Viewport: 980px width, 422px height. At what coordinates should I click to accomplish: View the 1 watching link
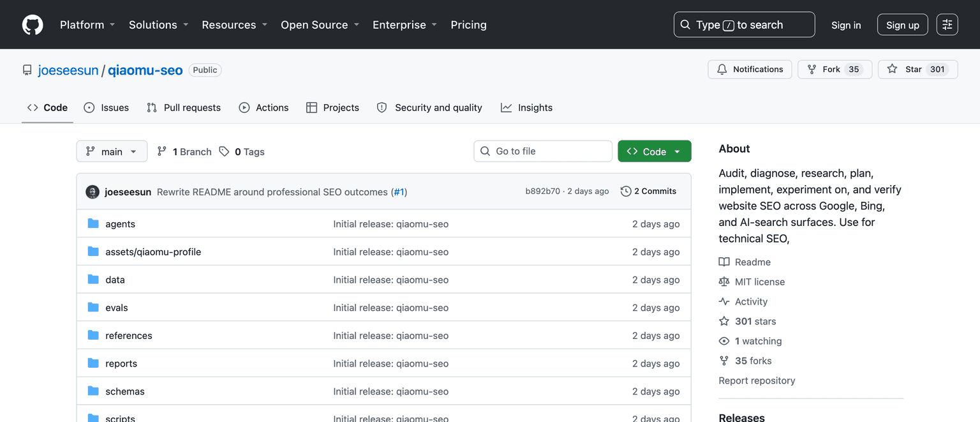coord(750,341)
